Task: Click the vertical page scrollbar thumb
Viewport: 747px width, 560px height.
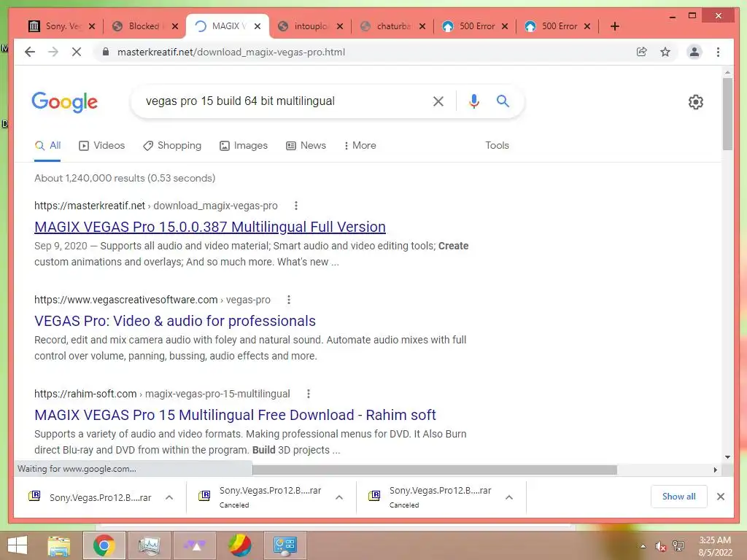Action: (727, 113)
